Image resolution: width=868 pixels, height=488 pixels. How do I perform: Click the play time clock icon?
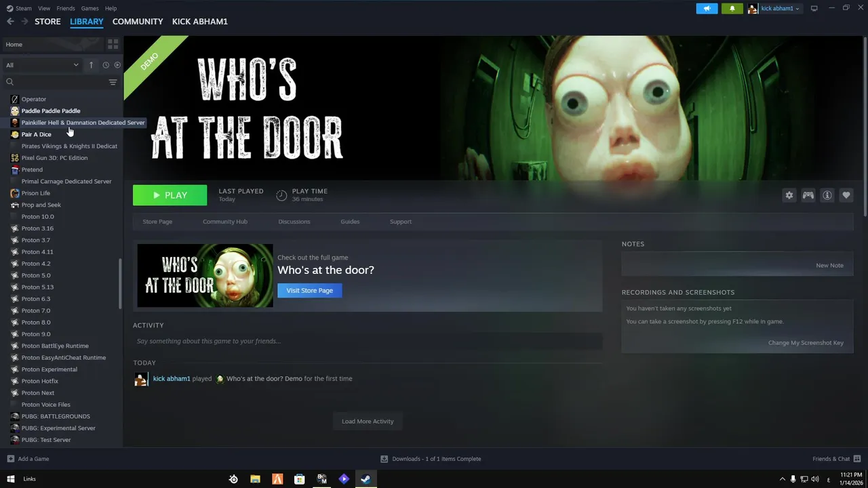point(281,195)
